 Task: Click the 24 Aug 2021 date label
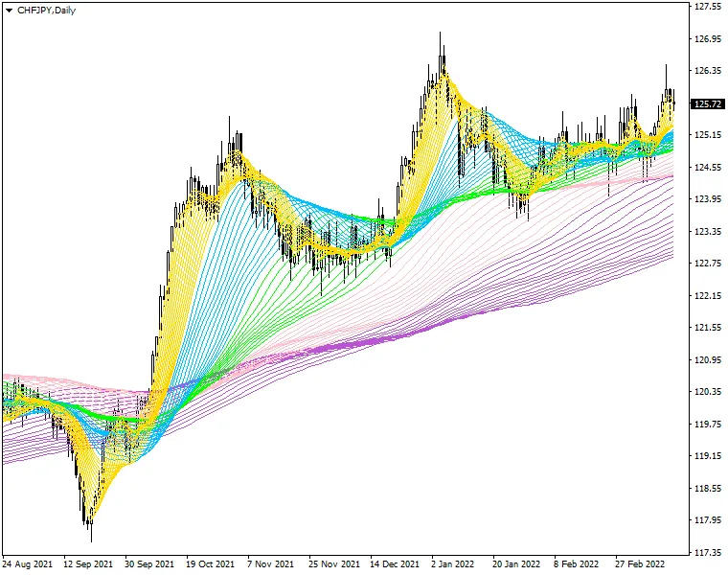[26, 564]
